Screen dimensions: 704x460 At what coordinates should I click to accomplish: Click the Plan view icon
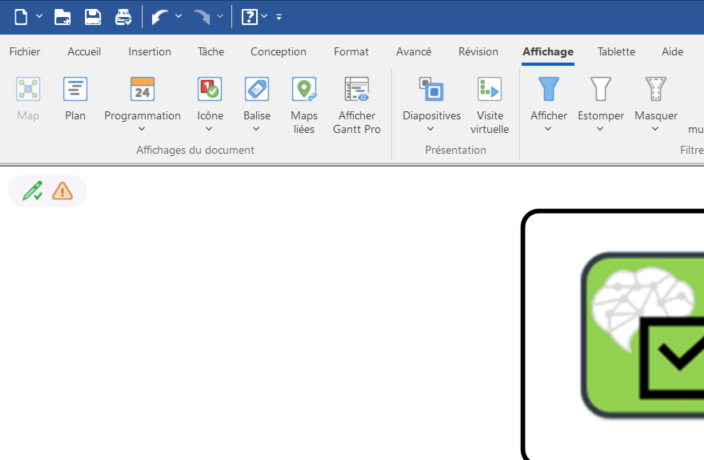(75, 91)
